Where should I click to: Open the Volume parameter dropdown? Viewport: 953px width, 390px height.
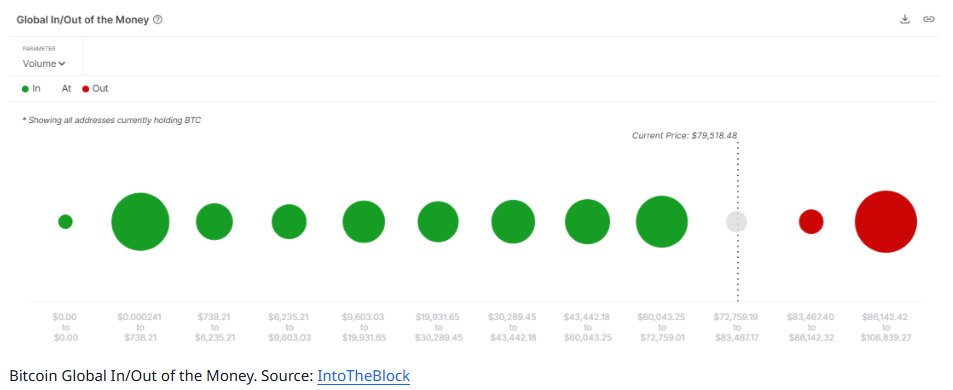coord(44,64)
